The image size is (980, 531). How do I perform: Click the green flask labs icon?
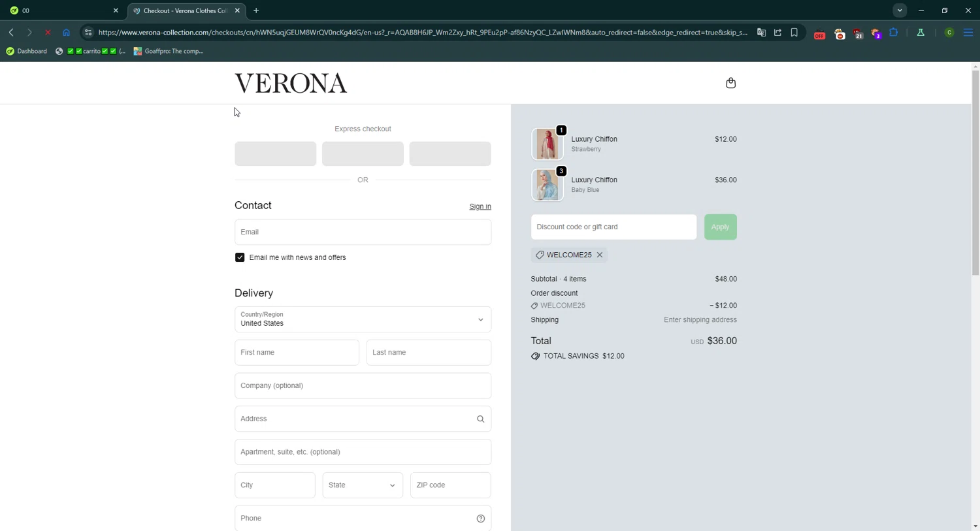(921, 32)
